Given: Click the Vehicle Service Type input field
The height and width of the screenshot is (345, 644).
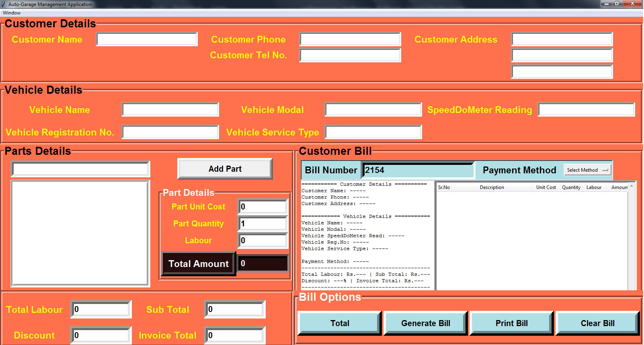Looking at the screenshot, I should point(373,132).
